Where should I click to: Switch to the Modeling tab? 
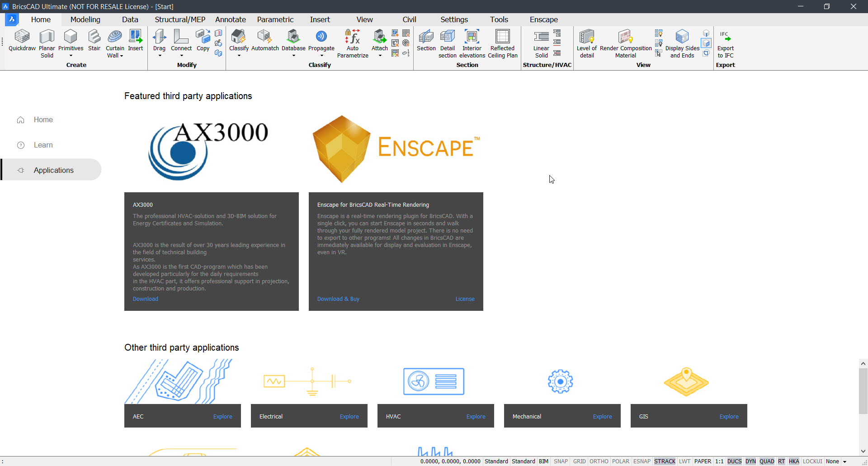[x=85, y=19]
